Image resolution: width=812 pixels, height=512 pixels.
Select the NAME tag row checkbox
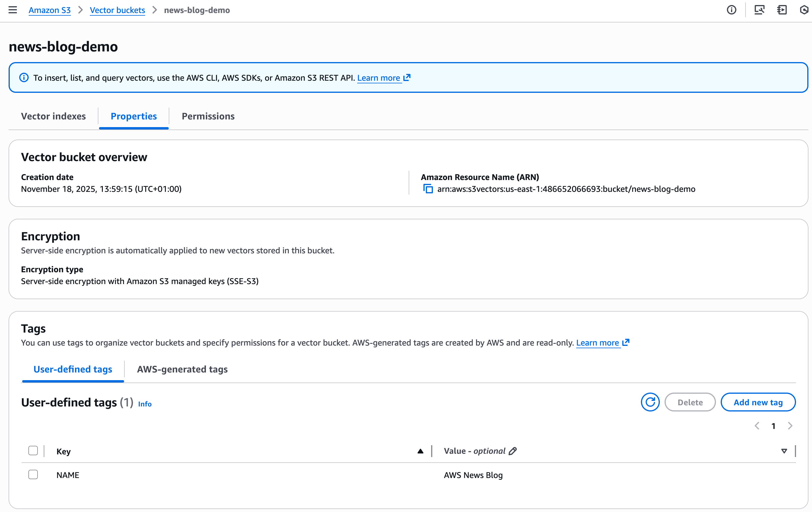(33, 474)
